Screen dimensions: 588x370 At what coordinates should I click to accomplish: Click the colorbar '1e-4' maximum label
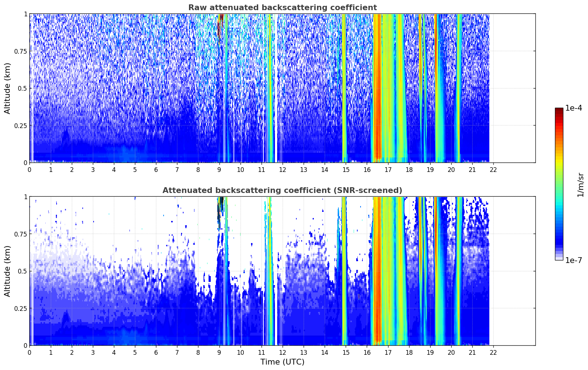573,108
